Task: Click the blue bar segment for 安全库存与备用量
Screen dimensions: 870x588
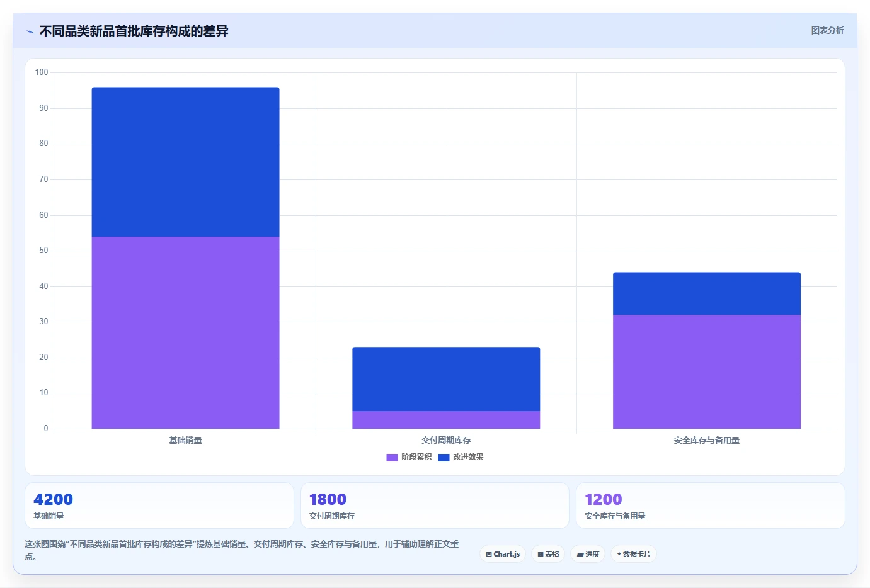Action: click(707, 293)
